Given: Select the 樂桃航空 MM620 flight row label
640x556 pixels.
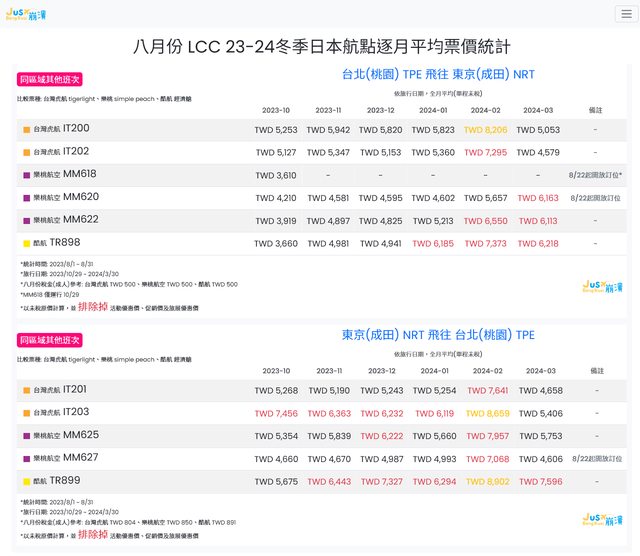Looking at the screenshot, I should click(x=66, y=198).
